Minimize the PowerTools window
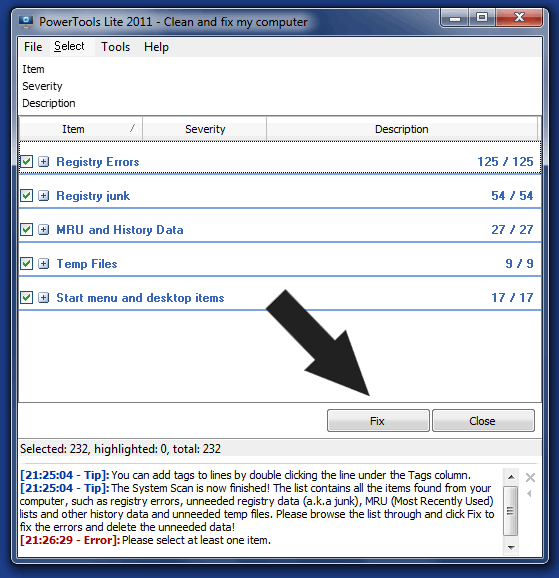 pyautogui.click(x=455, y=18)
